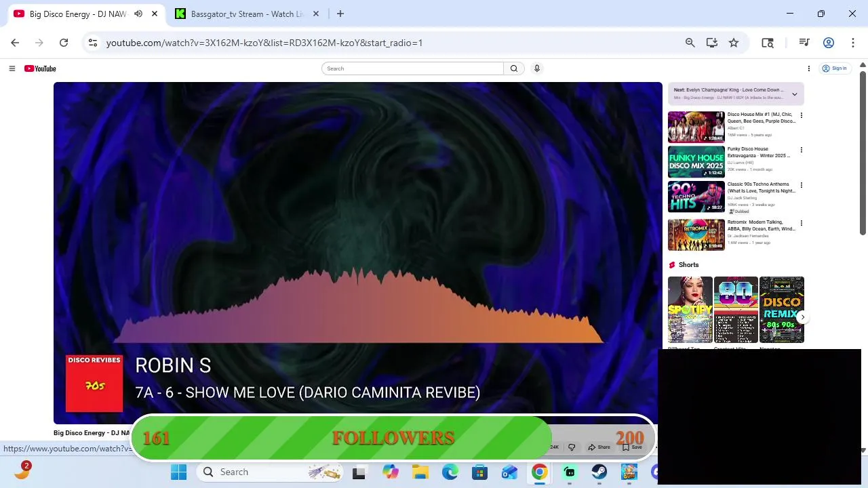Reload the page
The height and width of the screenshot is (488, 868).
pos(64,43)
